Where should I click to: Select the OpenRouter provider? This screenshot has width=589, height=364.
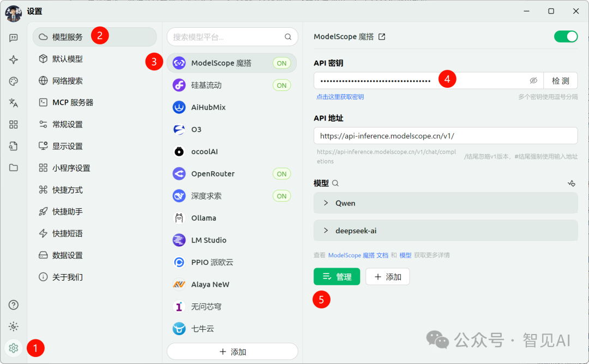pos(231,174)
